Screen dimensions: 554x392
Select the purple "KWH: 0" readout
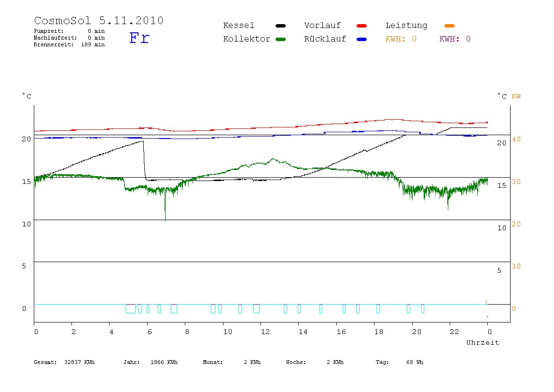click(x=455, y=39)
